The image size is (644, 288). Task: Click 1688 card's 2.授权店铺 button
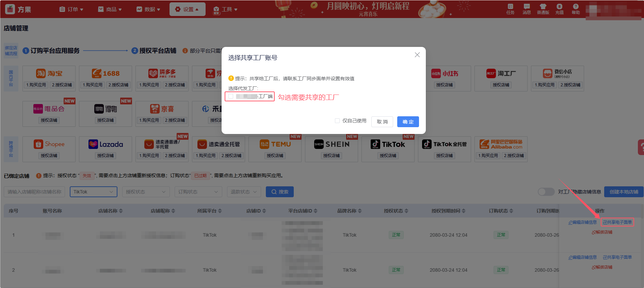pyautogui.click(x=118, y=85)
